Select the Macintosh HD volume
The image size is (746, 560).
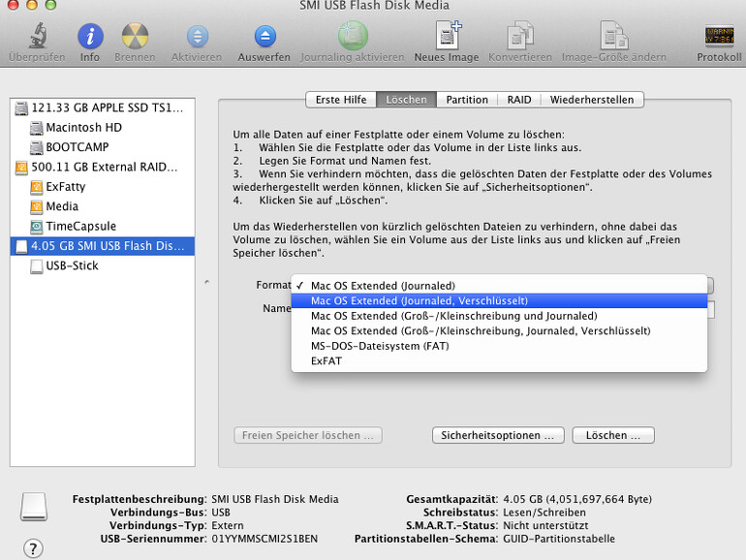103,128
